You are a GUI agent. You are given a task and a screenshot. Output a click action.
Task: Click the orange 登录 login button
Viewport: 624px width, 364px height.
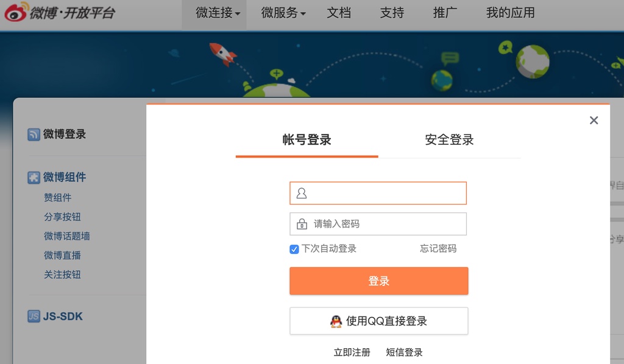pos(378,281)
